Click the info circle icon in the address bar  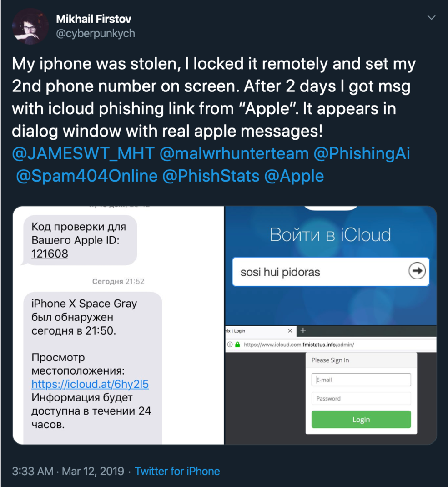coord(230,345)
